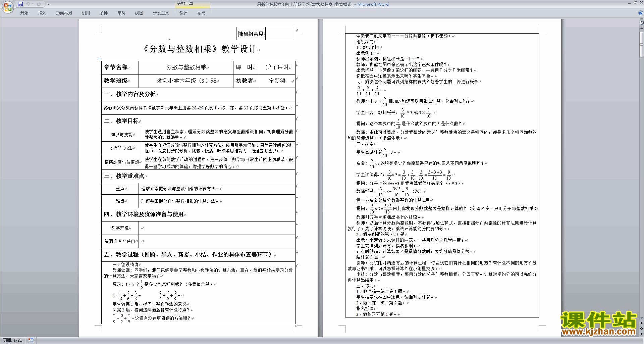This screenshot has height=344, width=644.
Task: Click the 过程与方法 row label
Action: (x=122, y=148)
